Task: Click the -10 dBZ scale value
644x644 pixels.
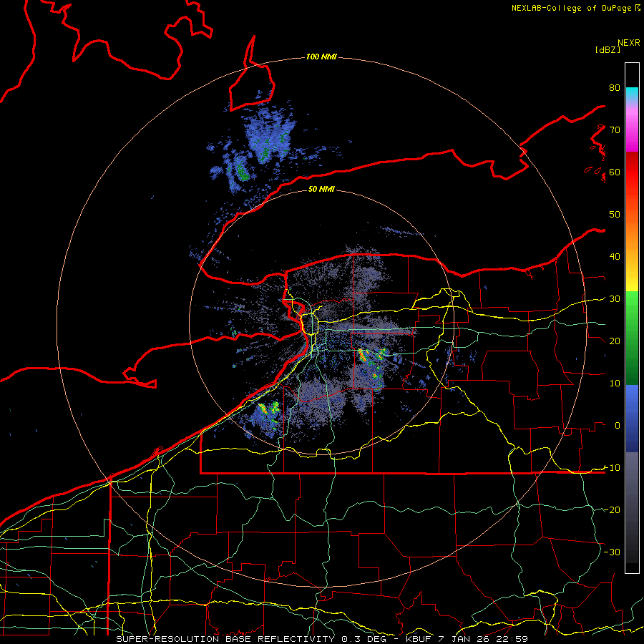Action: [x=612, y=468]
